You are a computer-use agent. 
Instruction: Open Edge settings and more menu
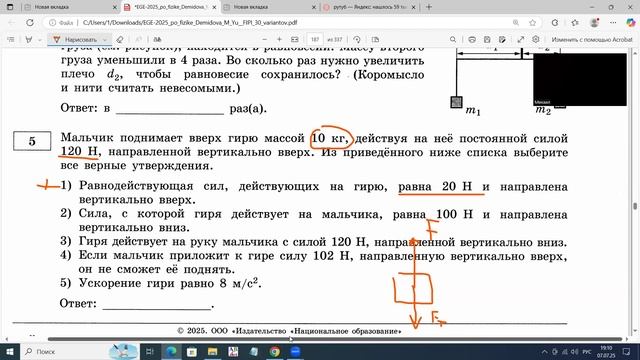point(613,23)
